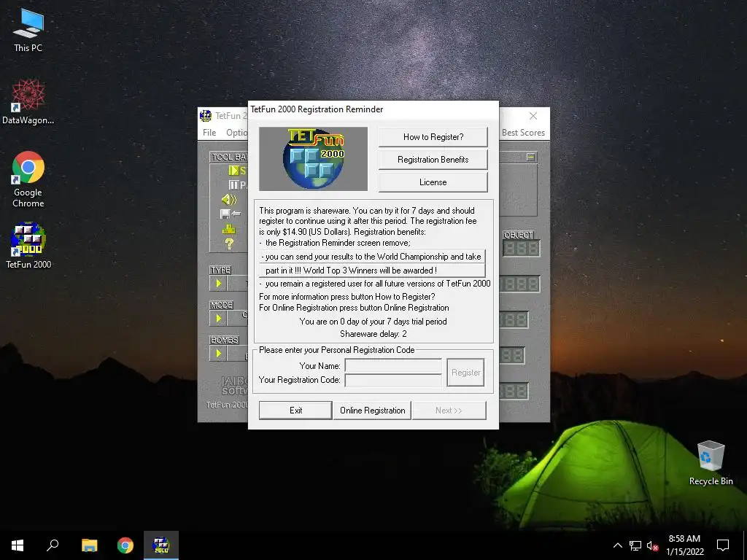Show hidden tray icons chevron
The height and width of the screenshot is (560, 747).
pyautogui.click(x=617, y=545)
